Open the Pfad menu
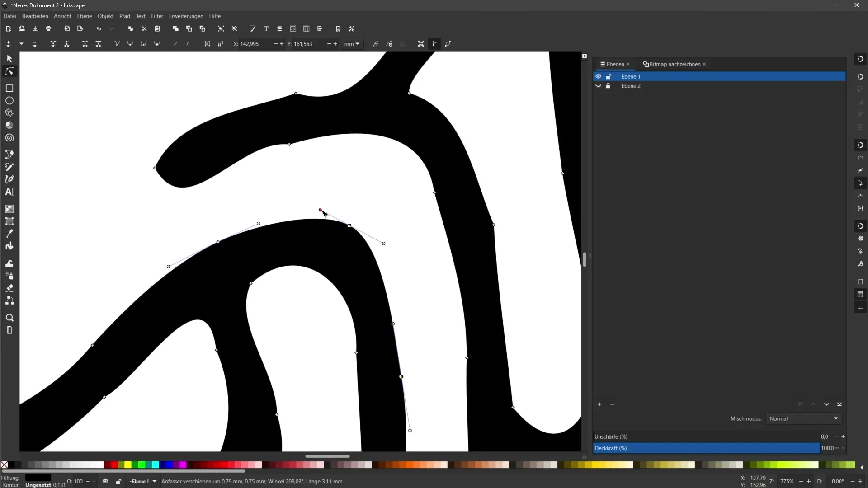Viewport: 868px width, 488px height. (125, 16)
